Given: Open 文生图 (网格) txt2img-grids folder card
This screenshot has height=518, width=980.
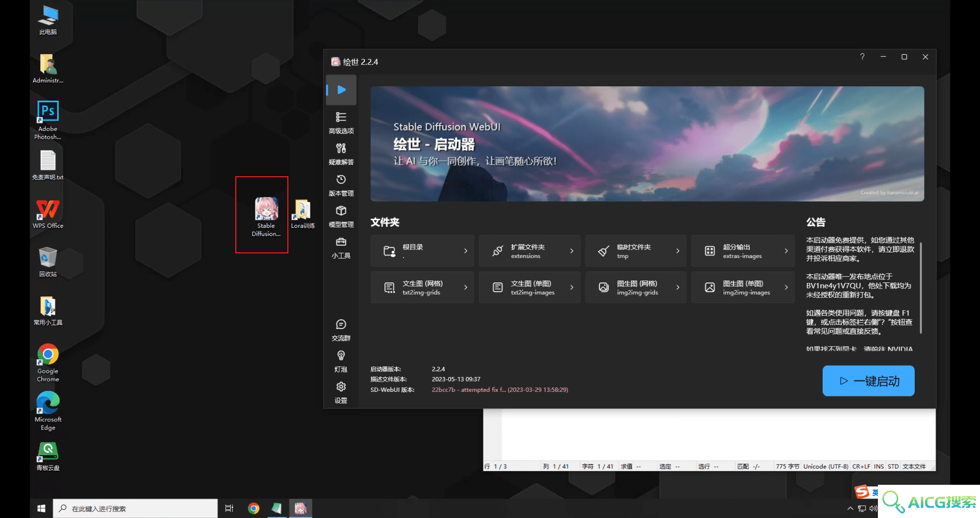Looking at the screenshot, I should point(423,288).
